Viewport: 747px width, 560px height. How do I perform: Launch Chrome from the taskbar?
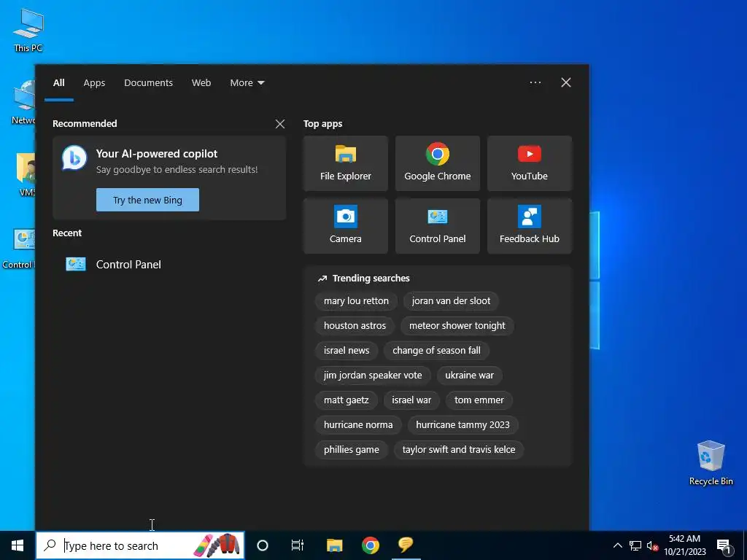click(370, 545)
